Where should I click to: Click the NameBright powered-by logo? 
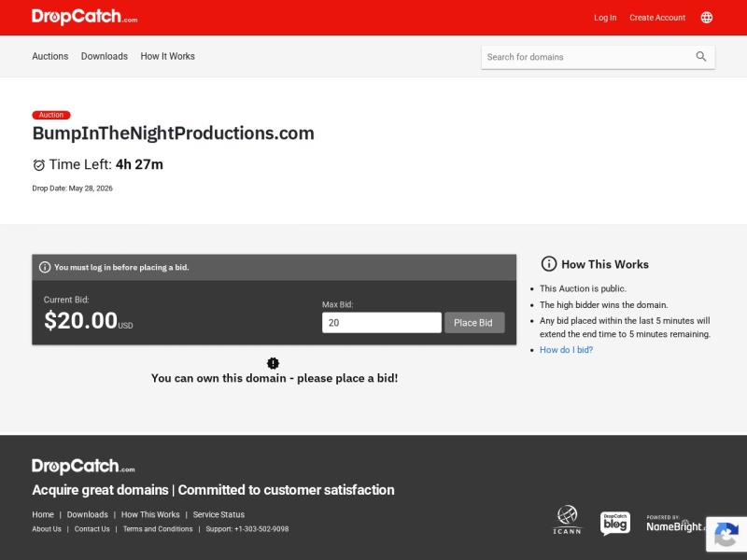pos(674,524)
